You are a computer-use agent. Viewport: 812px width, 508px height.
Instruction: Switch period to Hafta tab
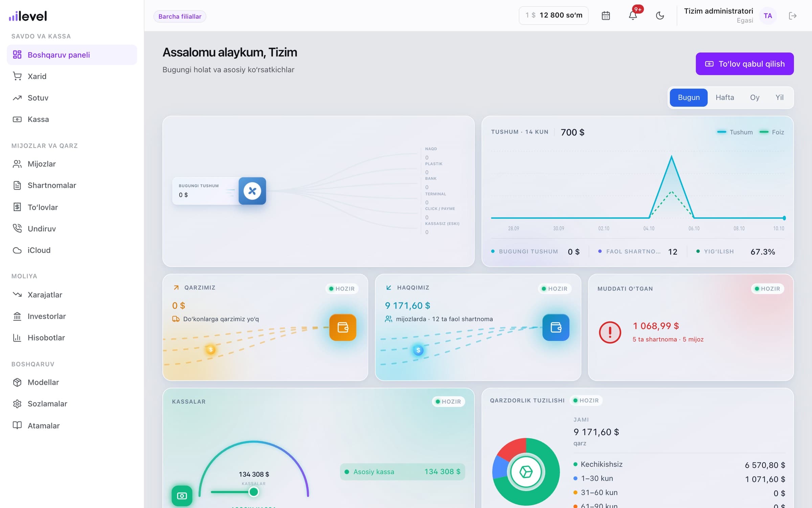coord(725,98)
